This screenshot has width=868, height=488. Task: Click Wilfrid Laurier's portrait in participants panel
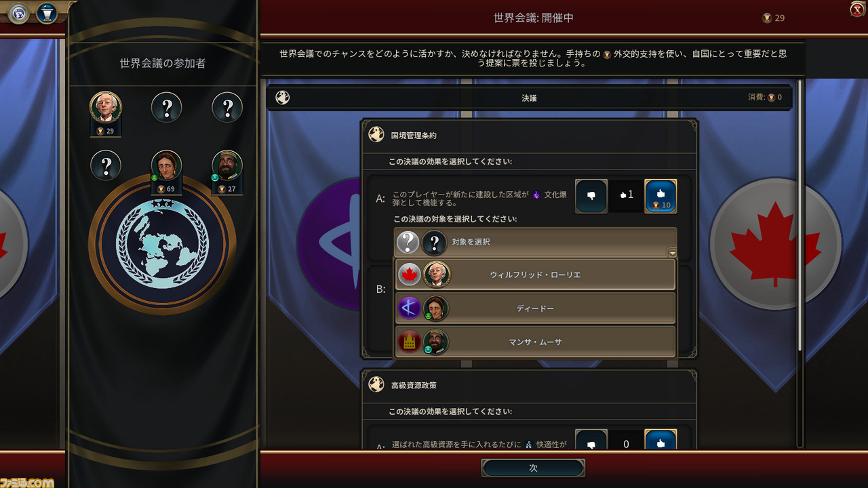click(x=105, y=107)
